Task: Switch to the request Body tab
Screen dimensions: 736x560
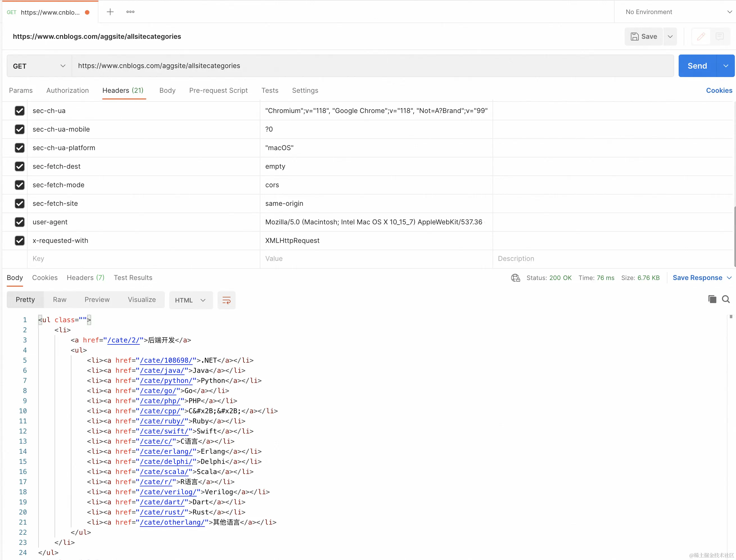Action: 167,90
